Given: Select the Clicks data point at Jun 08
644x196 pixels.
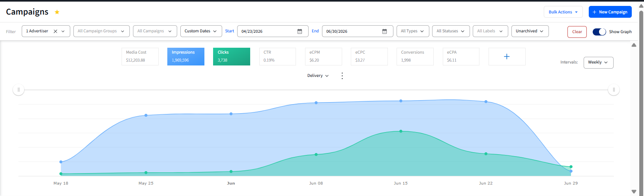Looking at the screenshot, I should (316, 155).
